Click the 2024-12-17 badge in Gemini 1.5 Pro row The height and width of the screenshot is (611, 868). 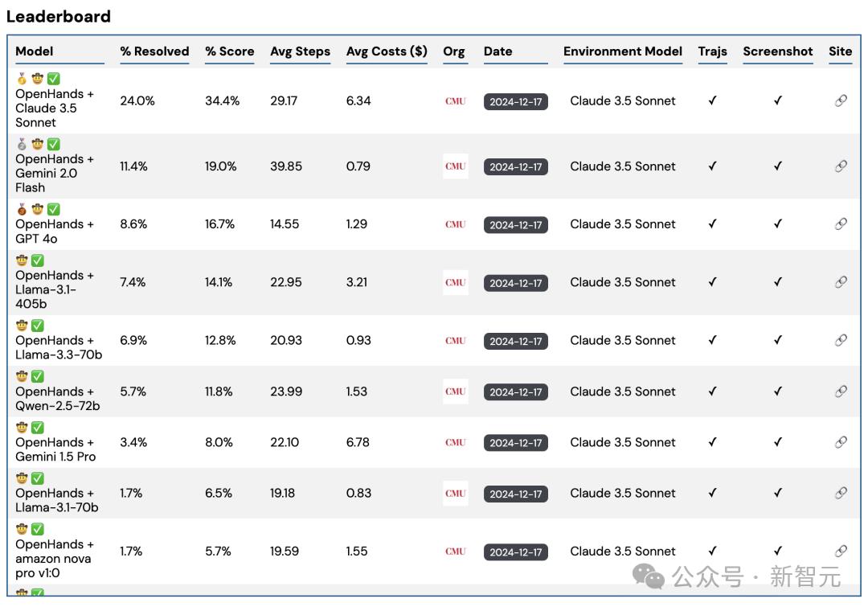click(515, 443)
